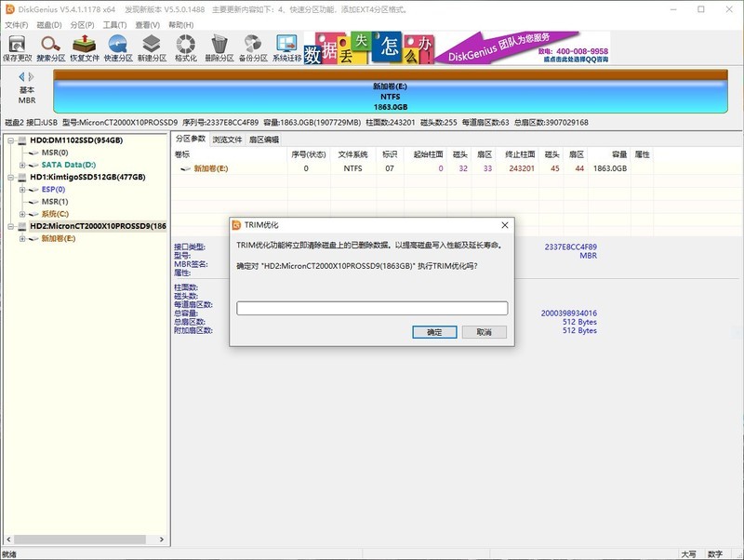Viewport: 744px width, 560px height.
Task: Confirm TRIM optimization with 确定 button
Action: (x=434, y=332)
